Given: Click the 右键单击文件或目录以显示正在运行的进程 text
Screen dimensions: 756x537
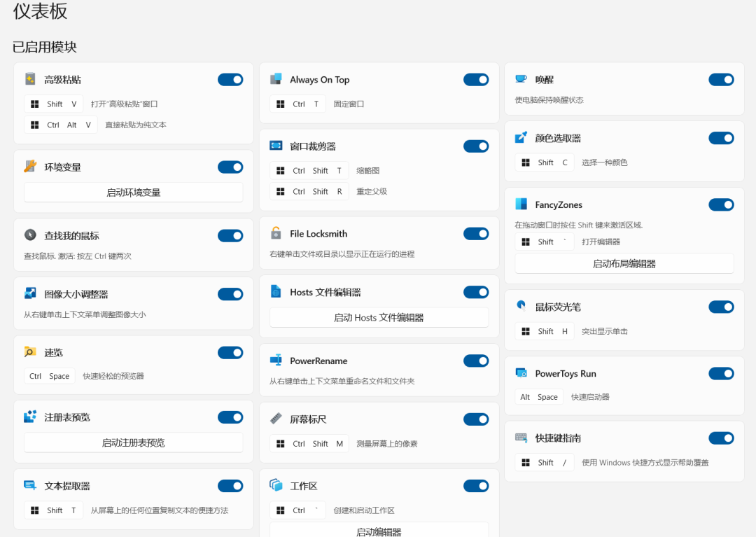Looking at the screenshot, I should (x=342, y=254).
